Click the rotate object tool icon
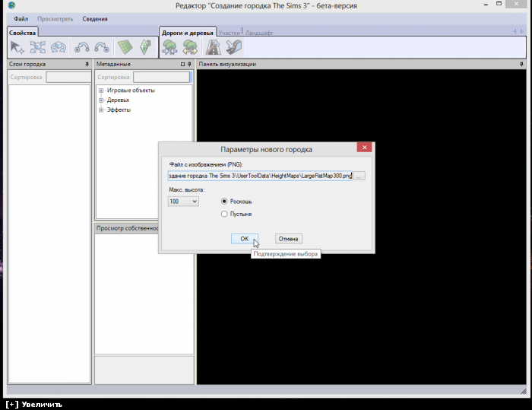Image resolution: width=532 pixels, height=410 pixels. 59,47
